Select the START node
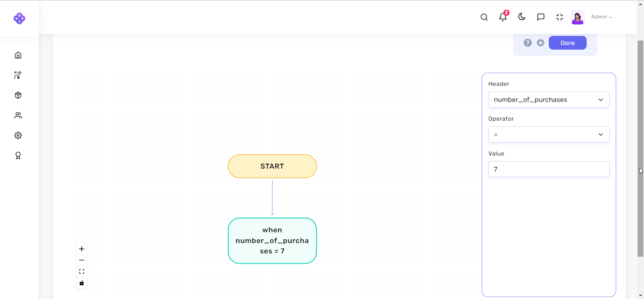This screenshot has width=644, height=299. pos(272,166)
